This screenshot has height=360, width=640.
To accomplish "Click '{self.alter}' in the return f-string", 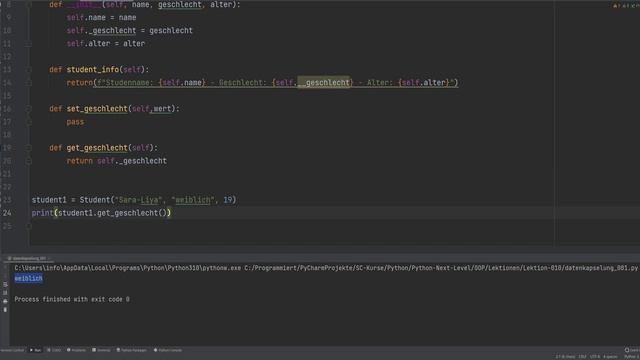I will (x=424, y=83).
